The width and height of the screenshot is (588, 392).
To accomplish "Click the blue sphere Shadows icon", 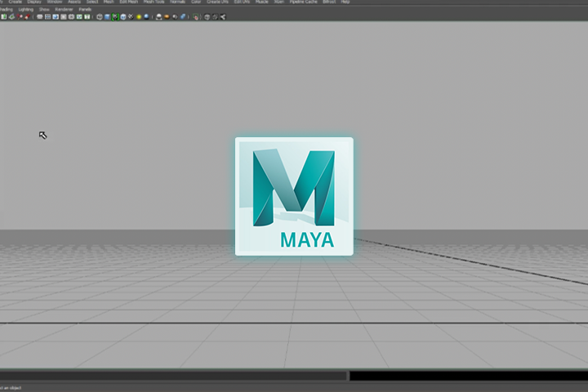I will 147,17.
